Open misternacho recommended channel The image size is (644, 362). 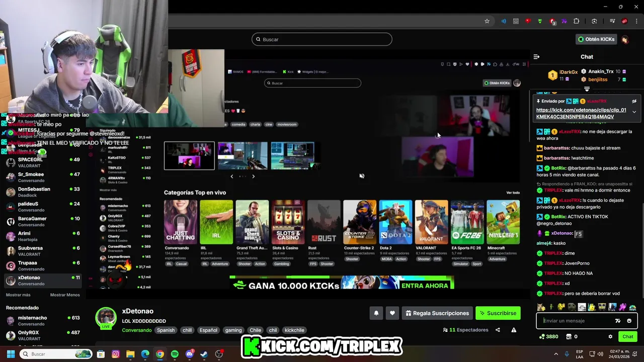[43, 320]
